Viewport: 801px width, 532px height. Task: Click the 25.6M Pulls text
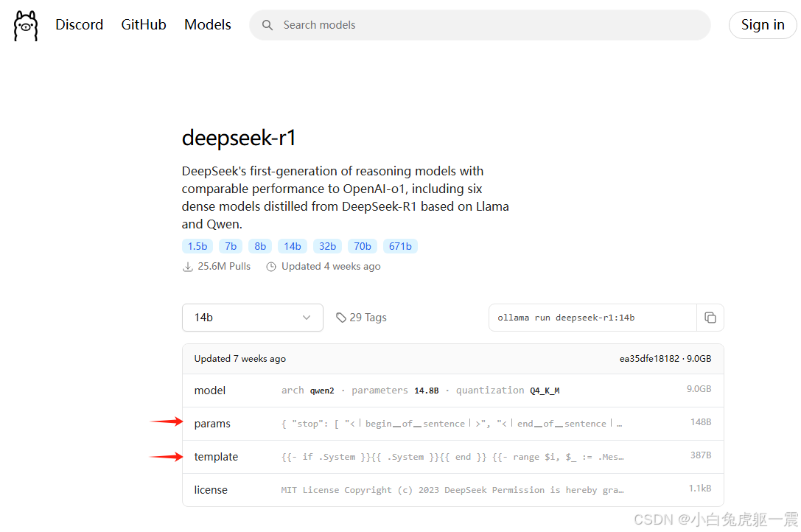[x=224, y=266]
